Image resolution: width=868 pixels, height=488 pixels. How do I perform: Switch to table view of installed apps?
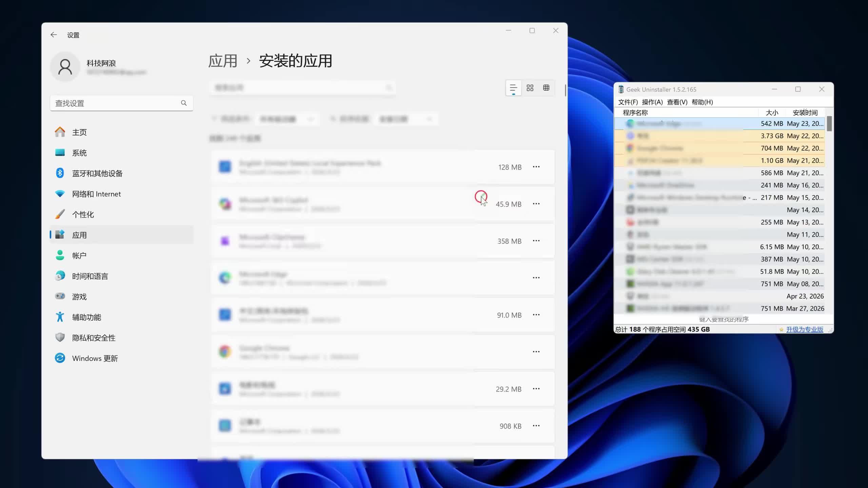pos(546,88)
